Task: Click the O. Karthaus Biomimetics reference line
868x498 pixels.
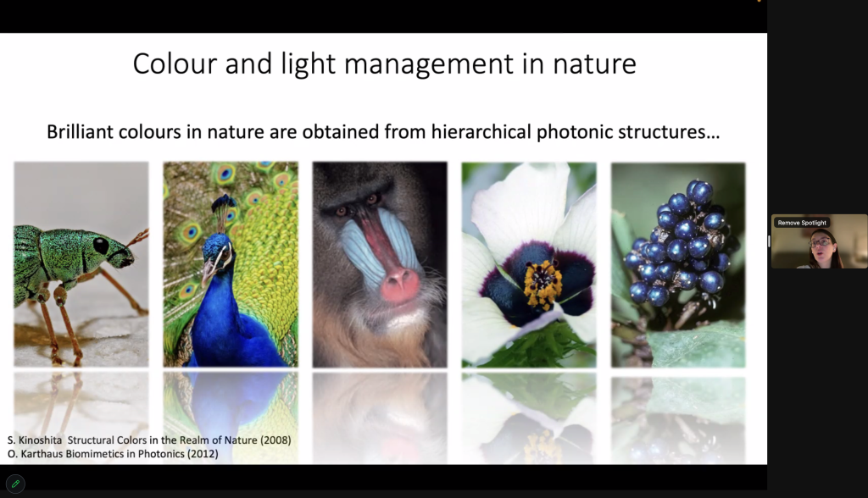Action: [113, 454]
